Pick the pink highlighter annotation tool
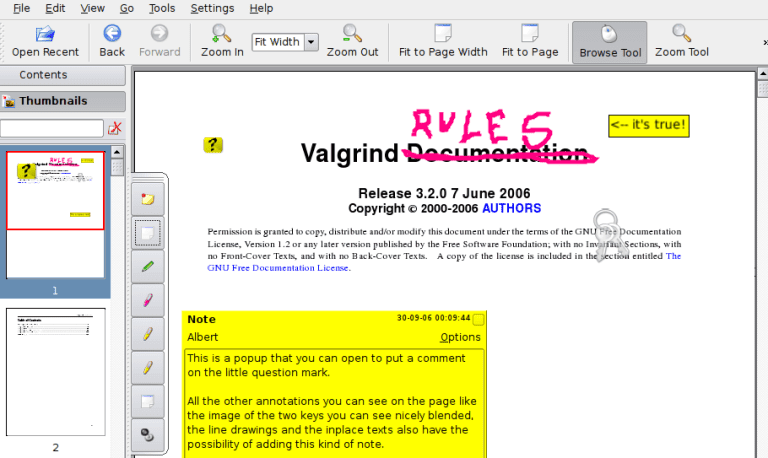768x458 pixels. tap(148, 300)
